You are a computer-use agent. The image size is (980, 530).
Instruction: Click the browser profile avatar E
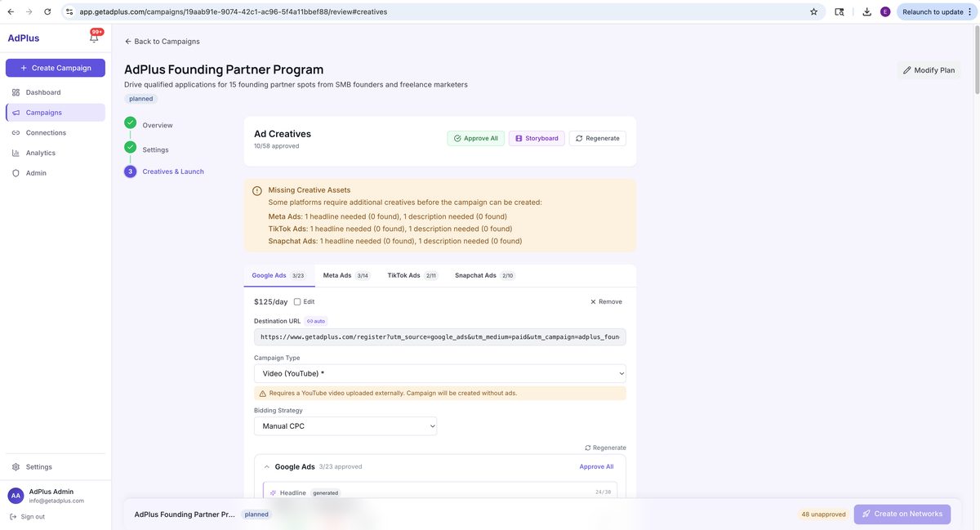[885, 11]
